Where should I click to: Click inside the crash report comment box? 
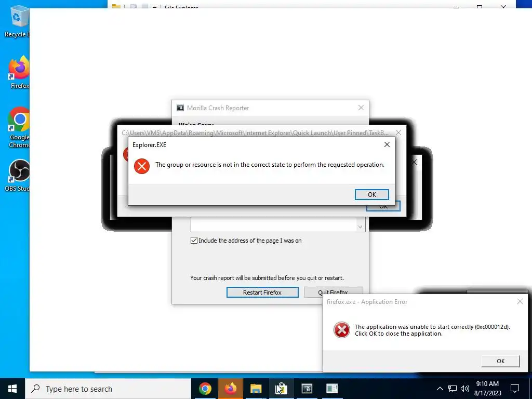click(x=274, y=224)
